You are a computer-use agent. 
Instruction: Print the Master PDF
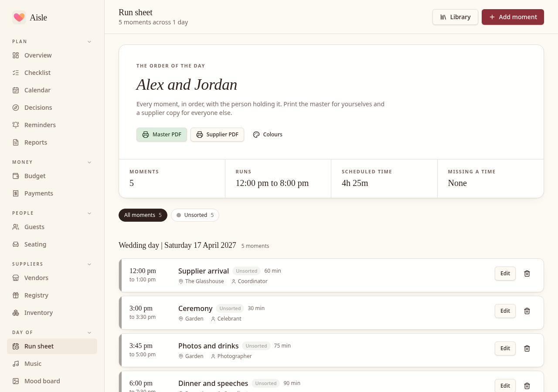[162, 135]
